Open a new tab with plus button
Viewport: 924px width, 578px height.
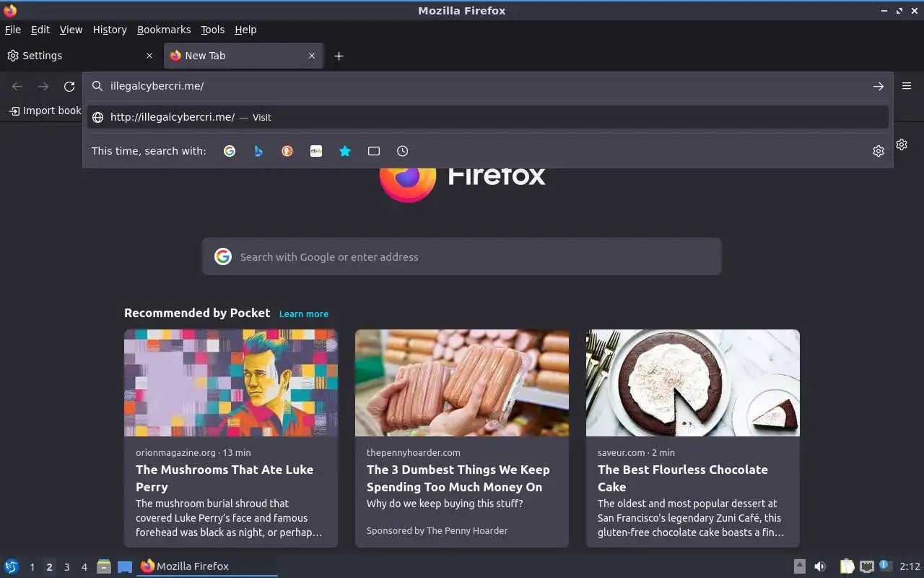(339, 56)
